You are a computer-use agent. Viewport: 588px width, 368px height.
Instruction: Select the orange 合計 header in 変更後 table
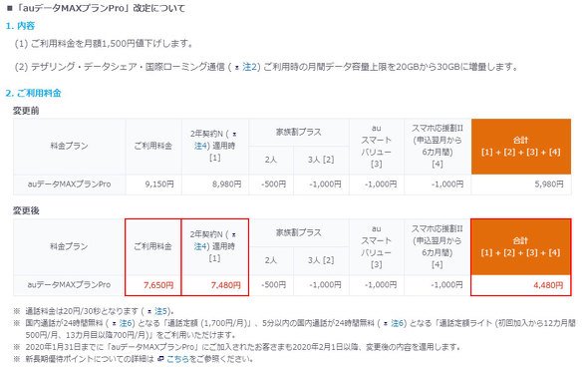pyautogui.click(x=521, y=247)
